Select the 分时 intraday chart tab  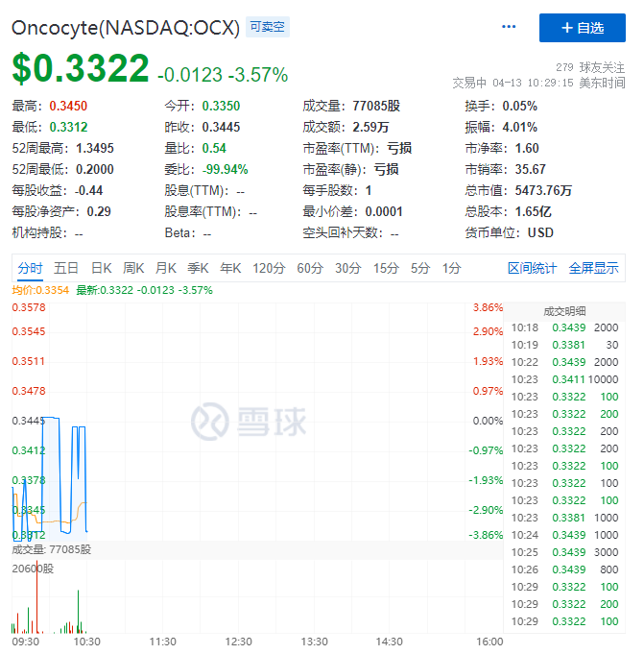click(x=30, y=268)
